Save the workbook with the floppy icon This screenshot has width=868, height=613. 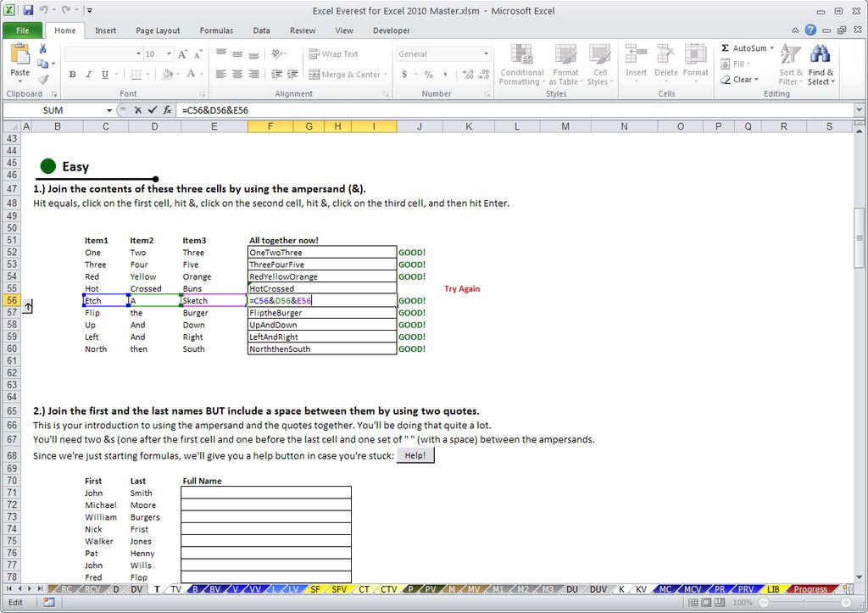pos(28,10)
